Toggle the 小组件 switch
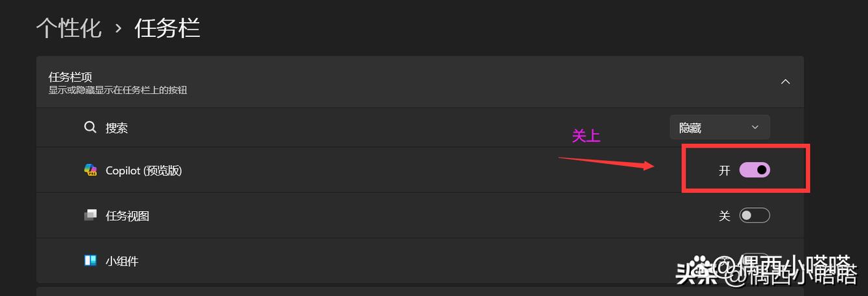Screen dimensions: 868x296 [x=754, y=260]
